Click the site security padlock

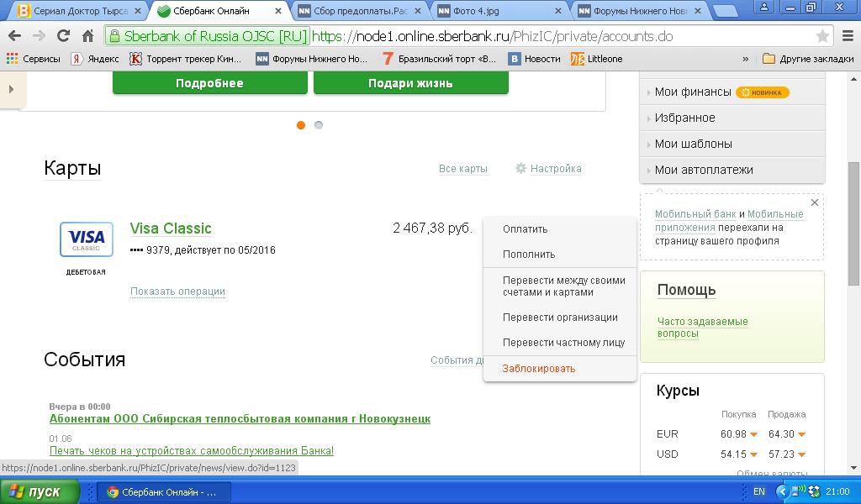(114, 36)
